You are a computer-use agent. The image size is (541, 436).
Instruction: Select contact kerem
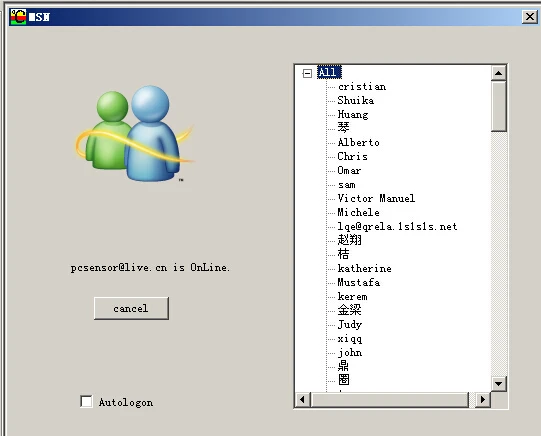(x=353, y=296)
